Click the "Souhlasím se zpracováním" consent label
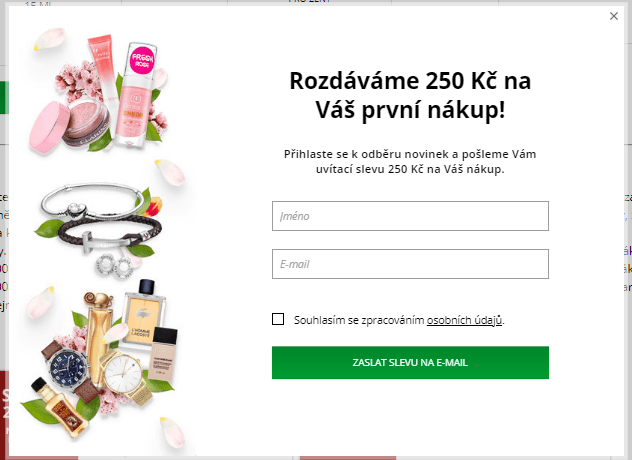 (x=359, y=320)
